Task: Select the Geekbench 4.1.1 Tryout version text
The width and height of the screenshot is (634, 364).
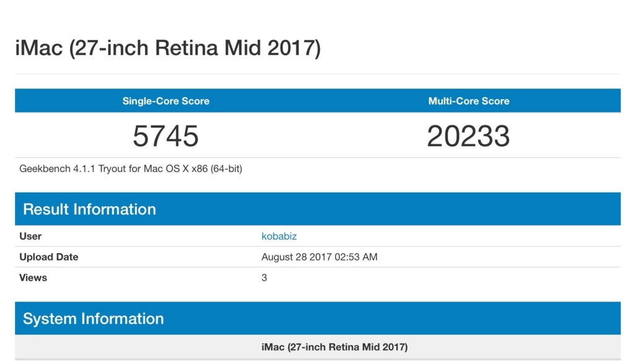Action: click(131, 168)
